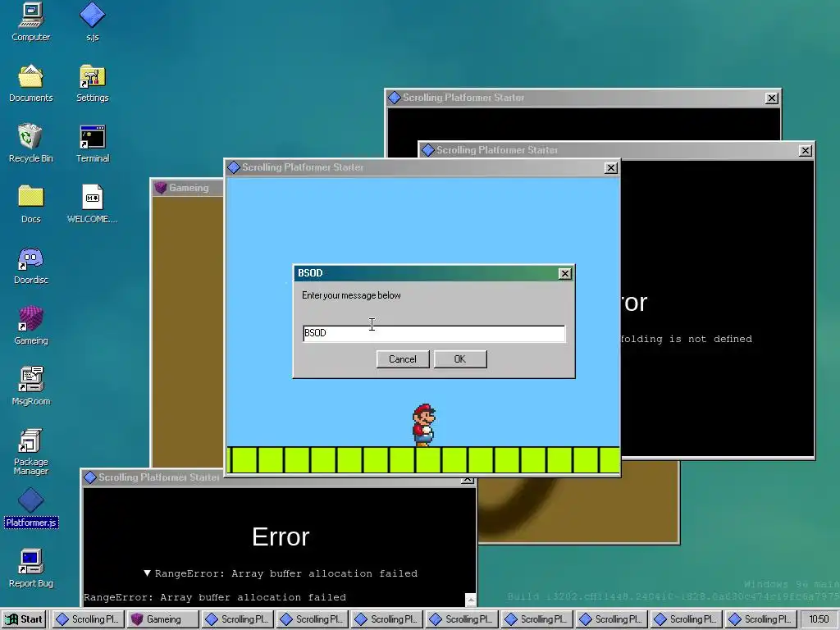840x630 pixels.
Task: Click the diamond icon in RangeError window's title bar
Action: [90, 477]
